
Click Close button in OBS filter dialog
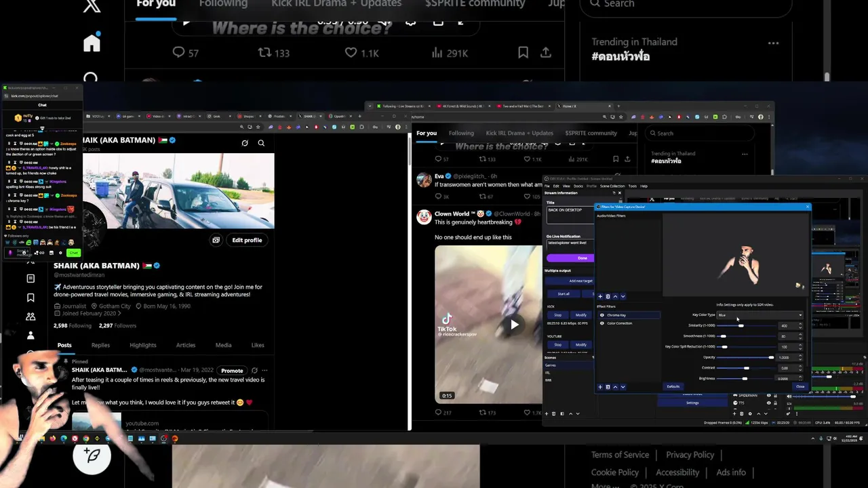click(800, 386)
